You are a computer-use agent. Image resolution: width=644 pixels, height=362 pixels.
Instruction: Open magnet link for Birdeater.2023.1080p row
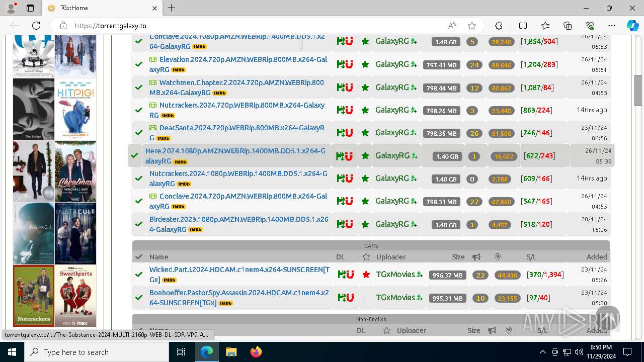349,224
